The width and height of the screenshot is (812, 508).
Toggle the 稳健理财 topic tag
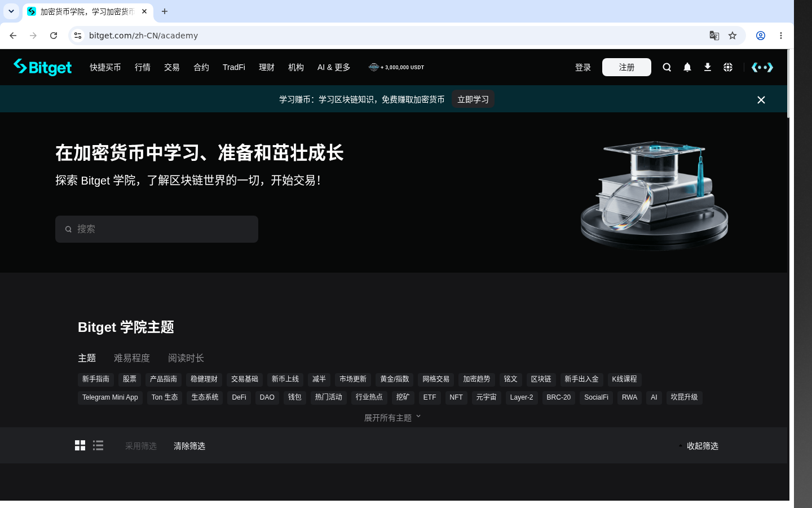[x=204, y=379]
